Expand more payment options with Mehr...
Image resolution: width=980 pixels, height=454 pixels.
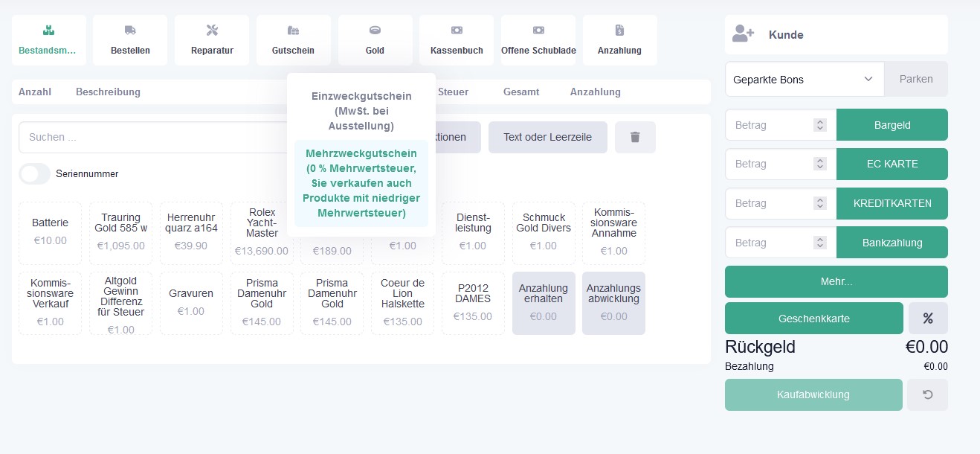(x=836, y=282)
